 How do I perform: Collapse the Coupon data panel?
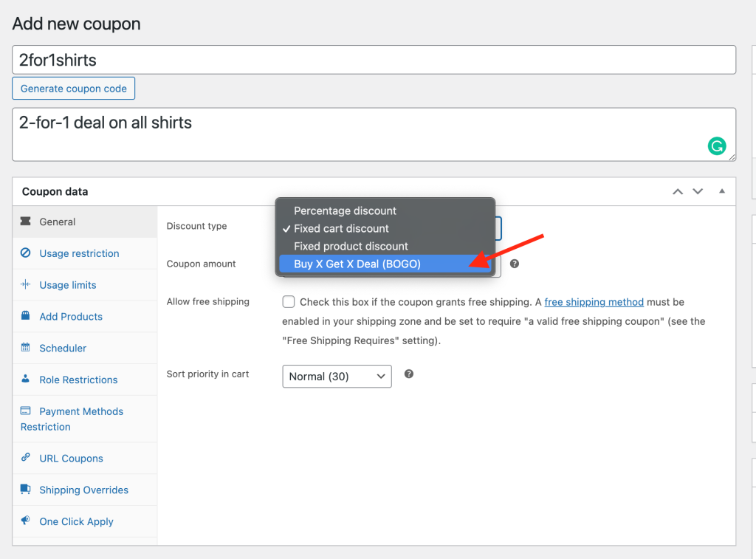(x=722, y=191)
